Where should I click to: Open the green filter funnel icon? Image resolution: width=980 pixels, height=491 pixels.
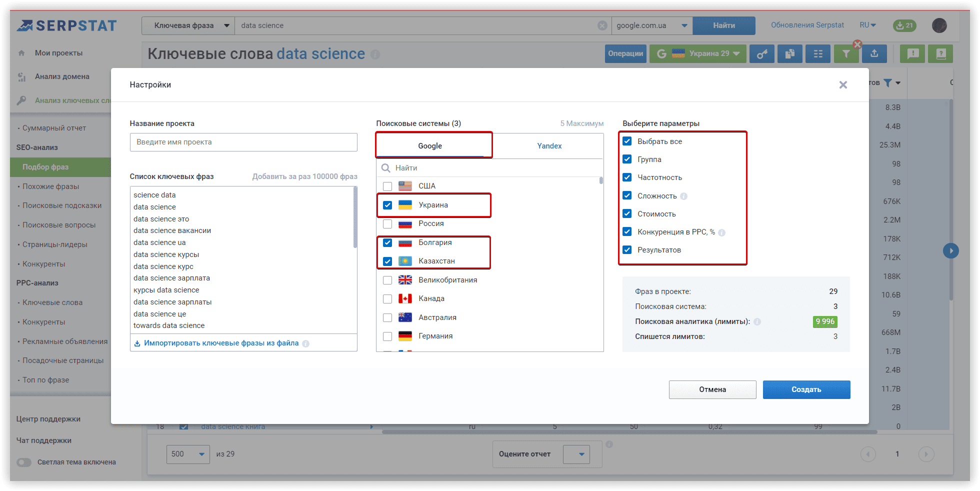click(x=846, y=54)
